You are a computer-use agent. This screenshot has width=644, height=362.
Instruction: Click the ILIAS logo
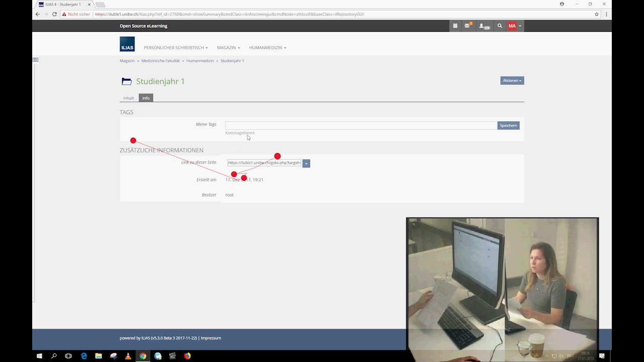127,44
